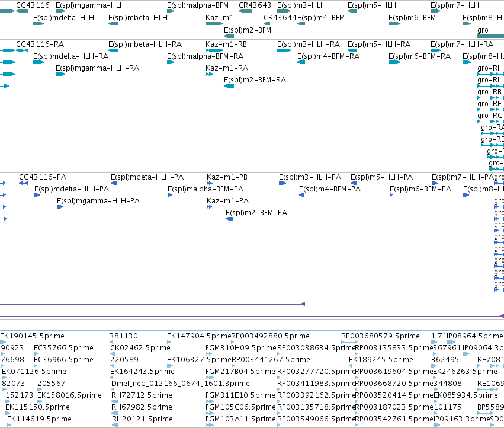Click the E(spl)mgamma-HLH-RA transcript label
Image resolution: width=504 pixels, height=428 pixels.
(97, 68)
